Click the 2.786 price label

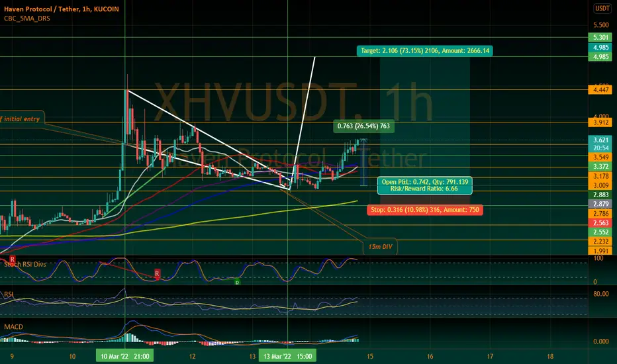[x=600, y=213]
